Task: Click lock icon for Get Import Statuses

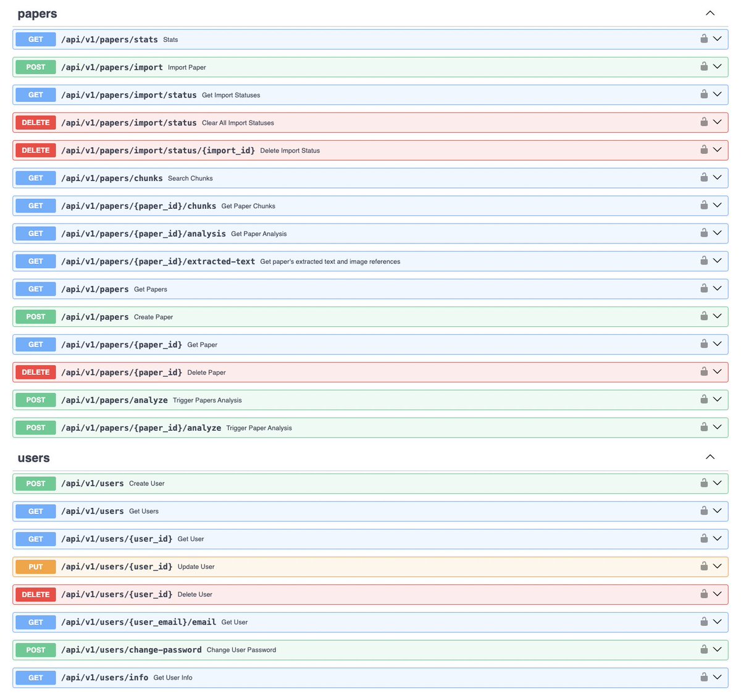Action: [704, 94]
